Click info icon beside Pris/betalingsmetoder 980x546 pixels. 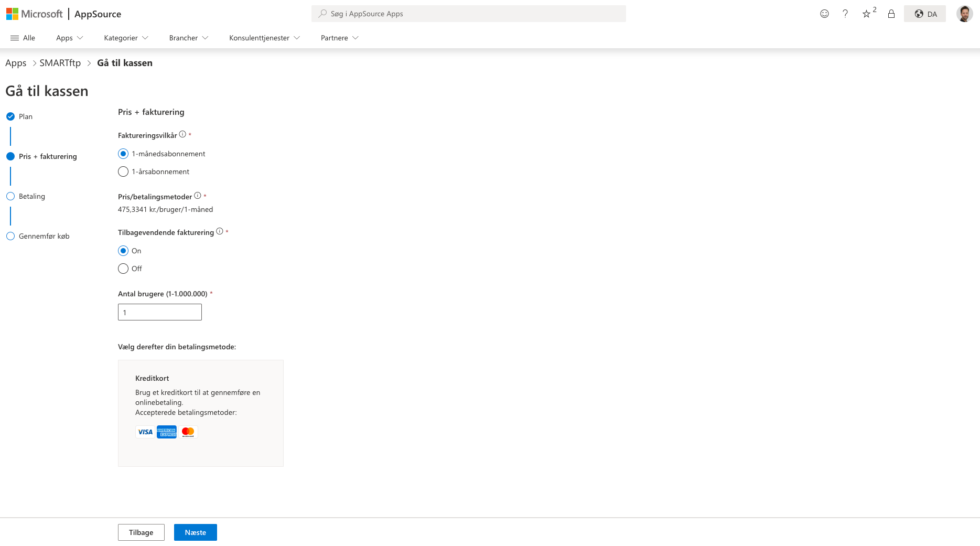198,196
